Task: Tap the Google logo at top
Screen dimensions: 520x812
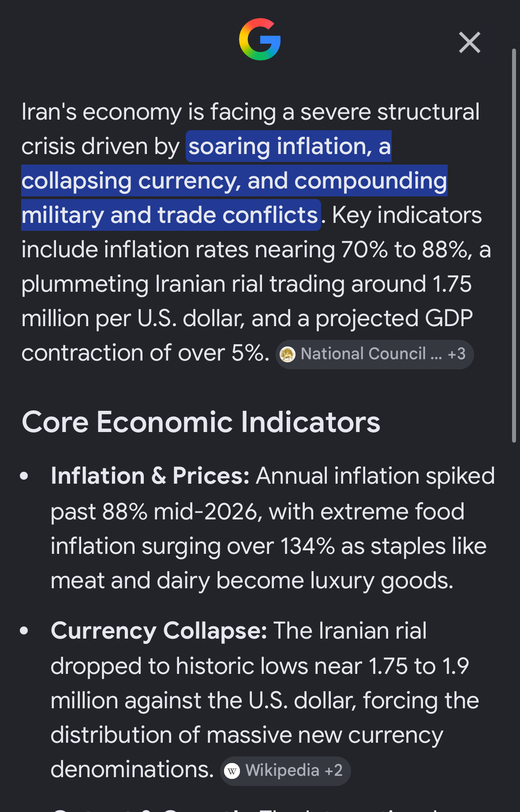Action: coord(260,39)
